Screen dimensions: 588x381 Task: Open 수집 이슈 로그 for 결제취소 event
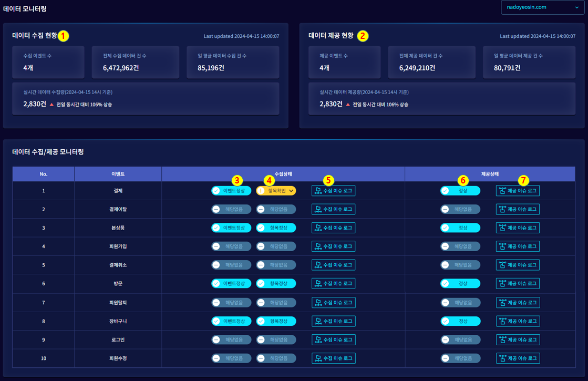coord(333,265)
